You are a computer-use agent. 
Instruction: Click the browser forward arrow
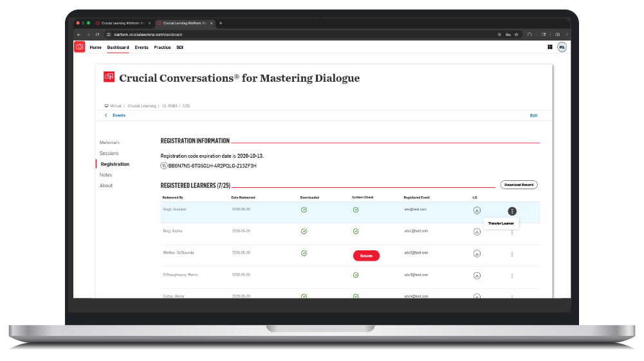click(x=88, y=35)
